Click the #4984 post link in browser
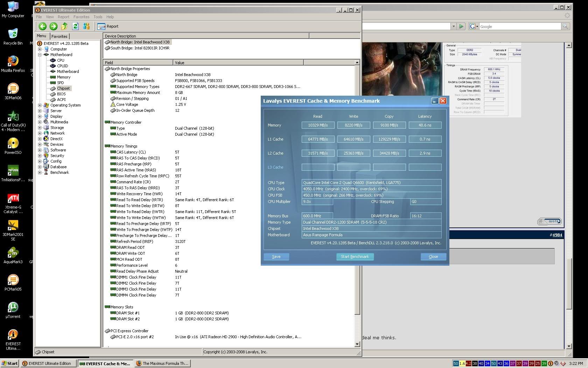 (x=556, y=235)
